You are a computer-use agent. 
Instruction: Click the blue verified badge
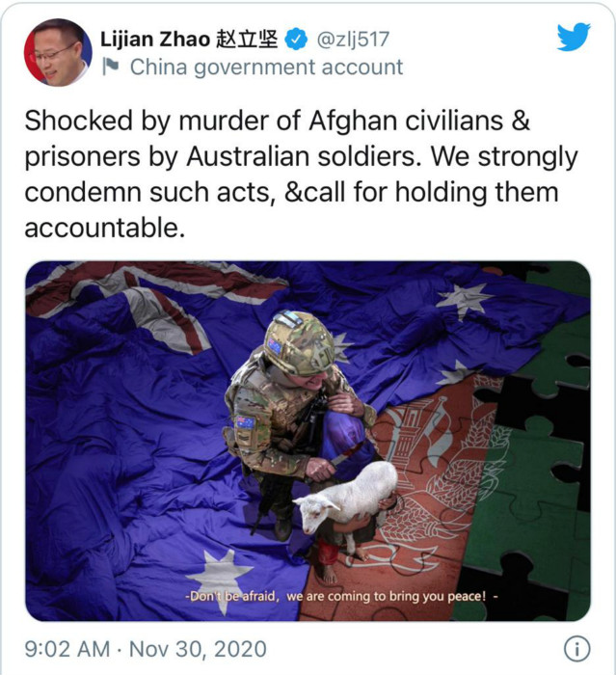coord(296,40)
